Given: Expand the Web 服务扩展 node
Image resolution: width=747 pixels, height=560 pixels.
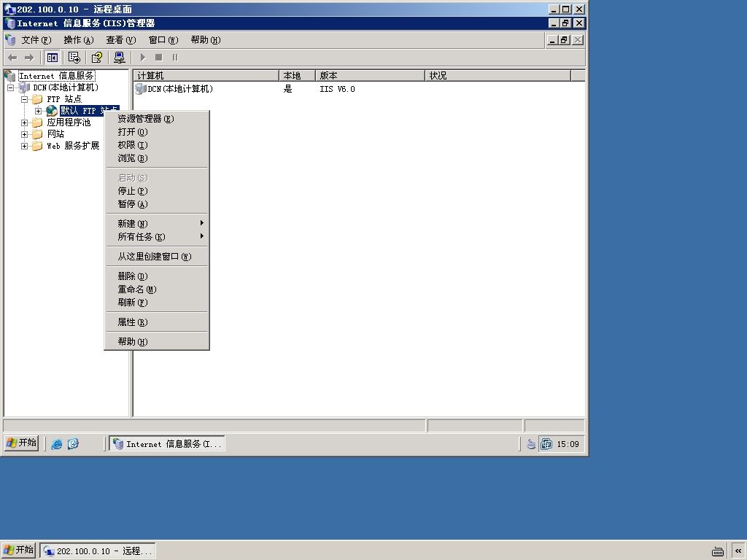Looking at the screenshot, I should coord(24,146).
